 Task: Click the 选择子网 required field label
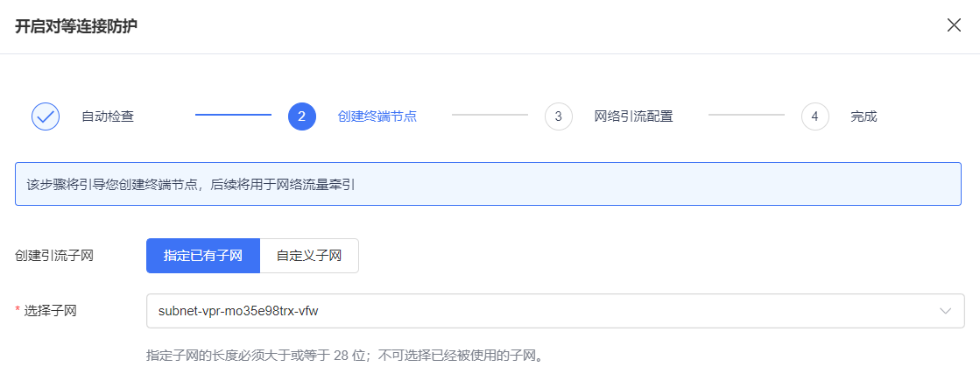[51, 310]
